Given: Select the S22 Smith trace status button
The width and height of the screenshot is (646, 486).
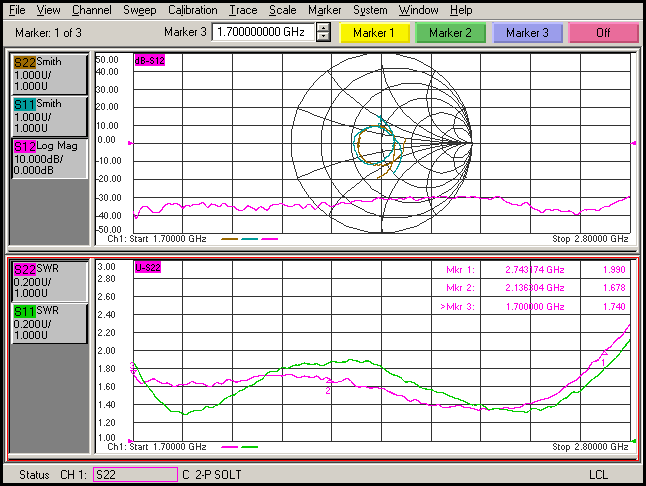Looking at the screenshot, I should coord(50,74).
